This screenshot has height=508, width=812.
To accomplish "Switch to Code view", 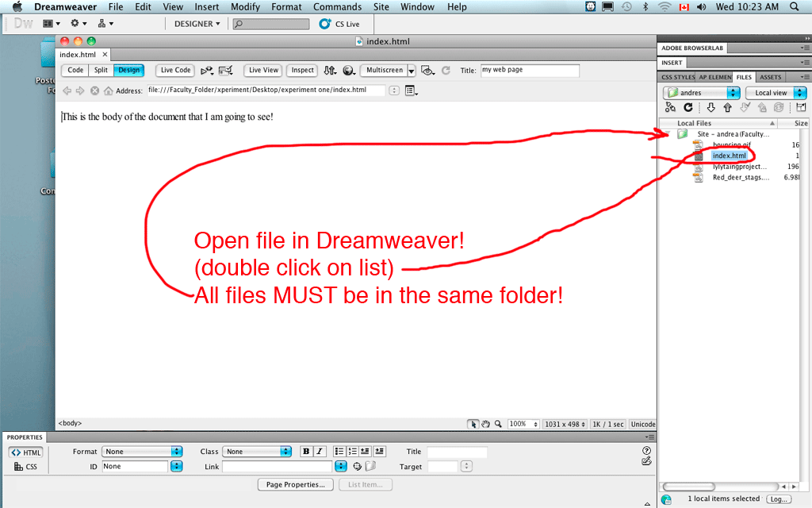I will click(75, 71).
